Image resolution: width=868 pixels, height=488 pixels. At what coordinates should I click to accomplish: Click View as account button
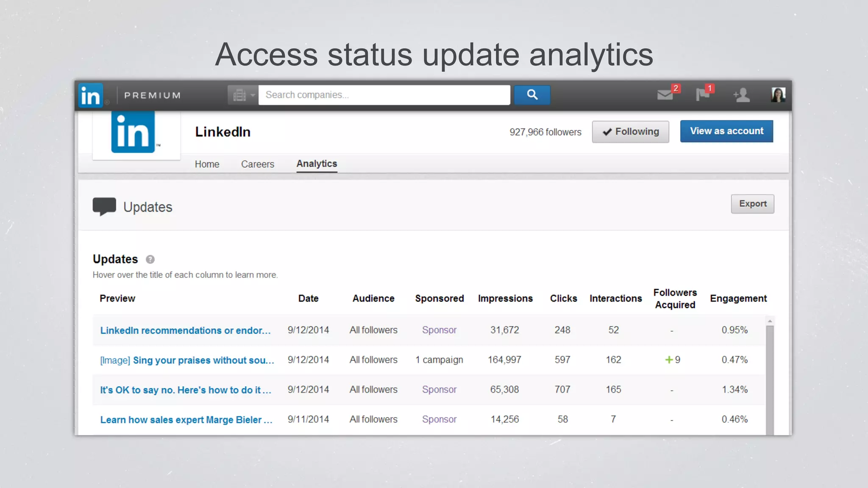[x=726, y=131]
